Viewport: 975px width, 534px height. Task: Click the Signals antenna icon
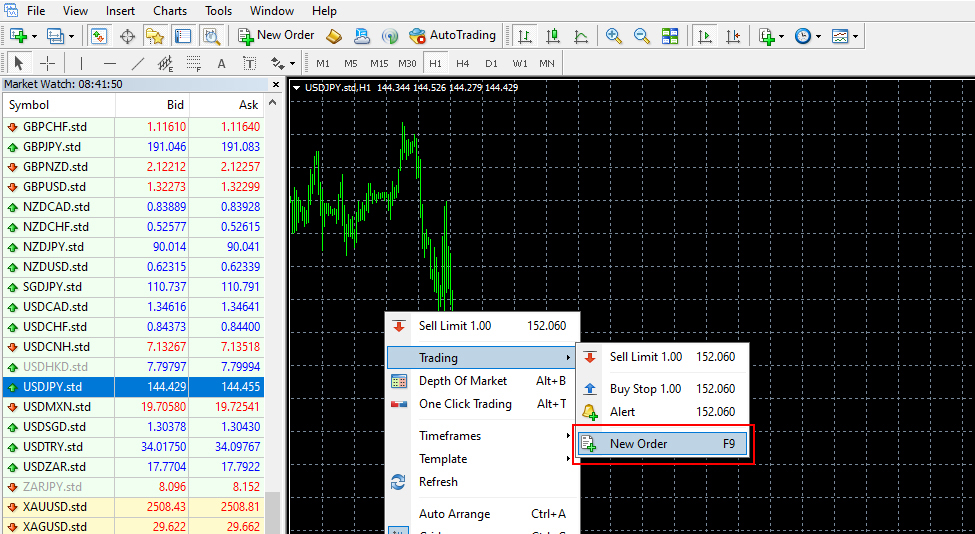pyautogui.click(x=390, y=36)
